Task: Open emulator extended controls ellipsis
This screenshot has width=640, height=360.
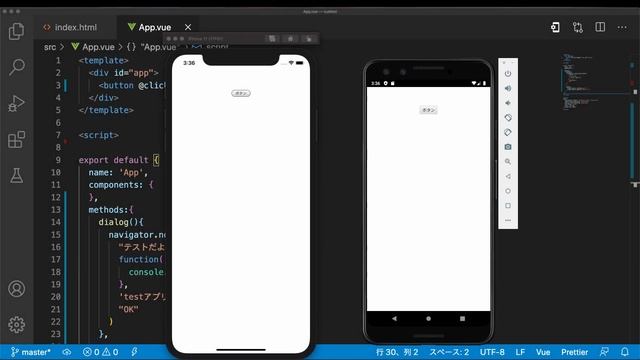Action: (x=508, y=220)
